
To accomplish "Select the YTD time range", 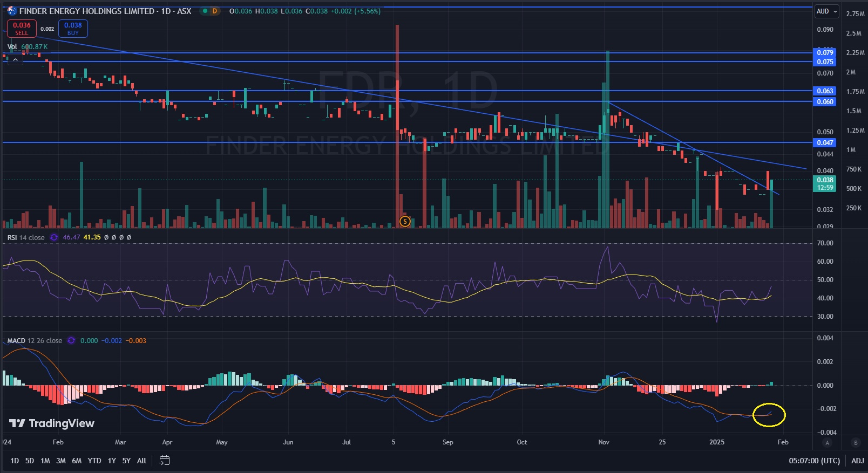I will (94, 461).
